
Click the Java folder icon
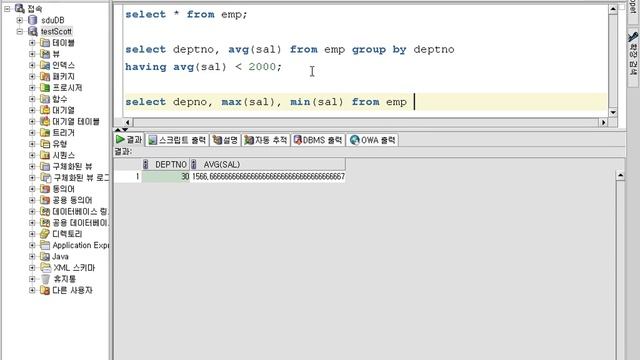click(45, 256)
